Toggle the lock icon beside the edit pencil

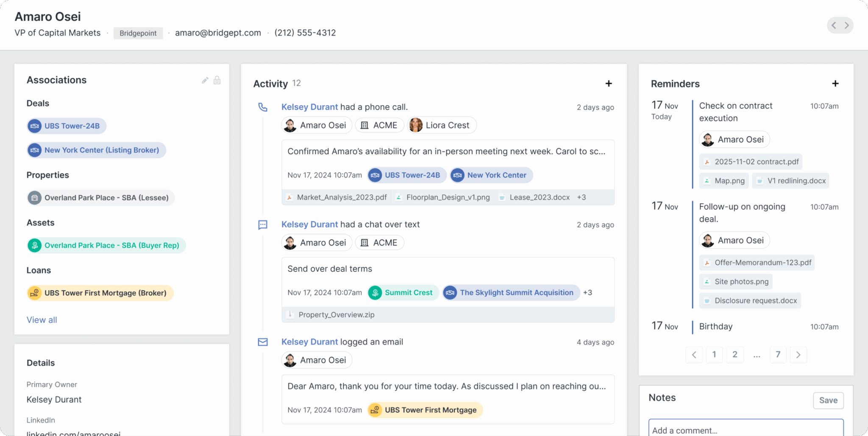217,80
